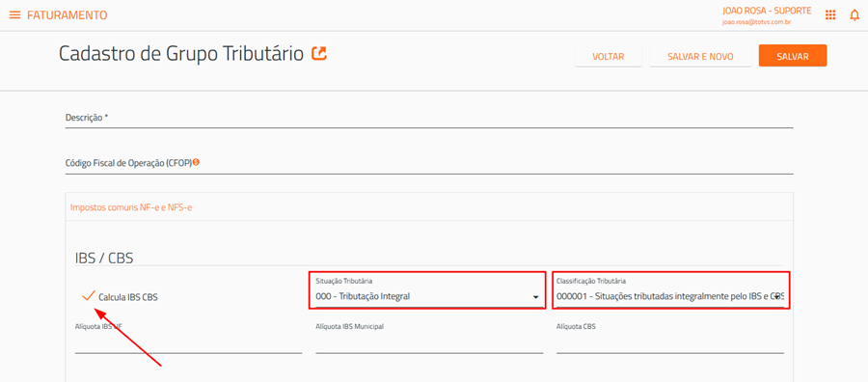Open external link icon beside page title
Viewport: 868px width, 382px height.
pos(319,54)
